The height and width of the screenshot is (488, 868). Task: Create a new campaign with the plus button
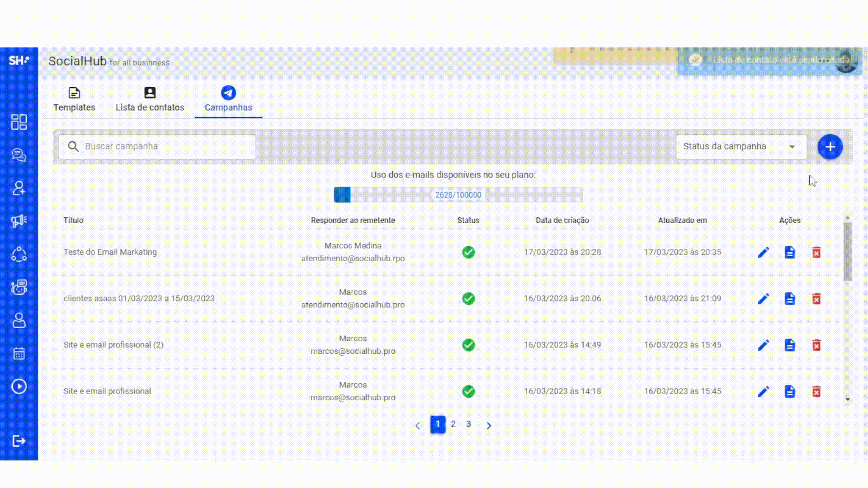830,146
